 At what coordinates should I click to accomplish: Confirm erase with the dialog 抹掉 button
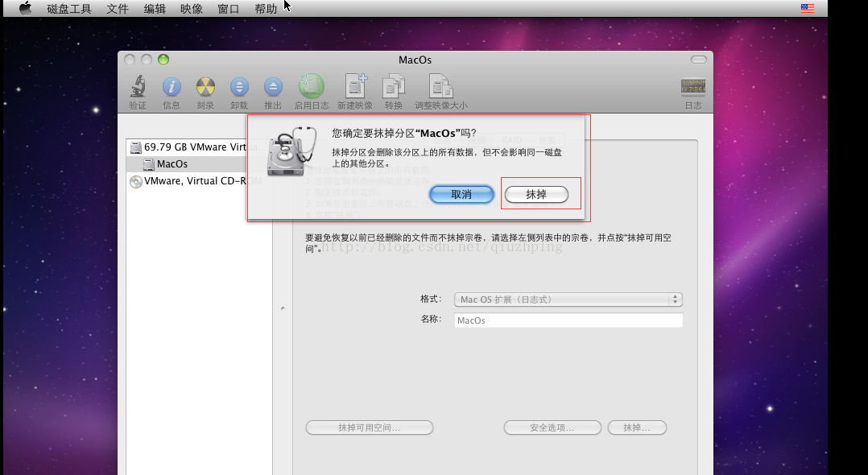536,194
